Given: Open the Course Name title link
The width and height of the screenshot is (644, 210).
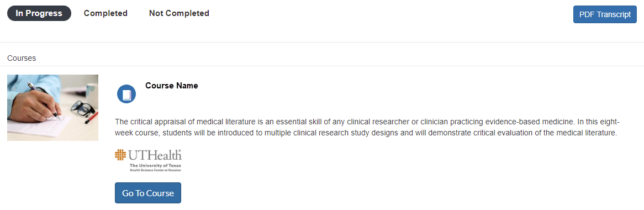Looking at the screenshot, I should pos(172,86).
